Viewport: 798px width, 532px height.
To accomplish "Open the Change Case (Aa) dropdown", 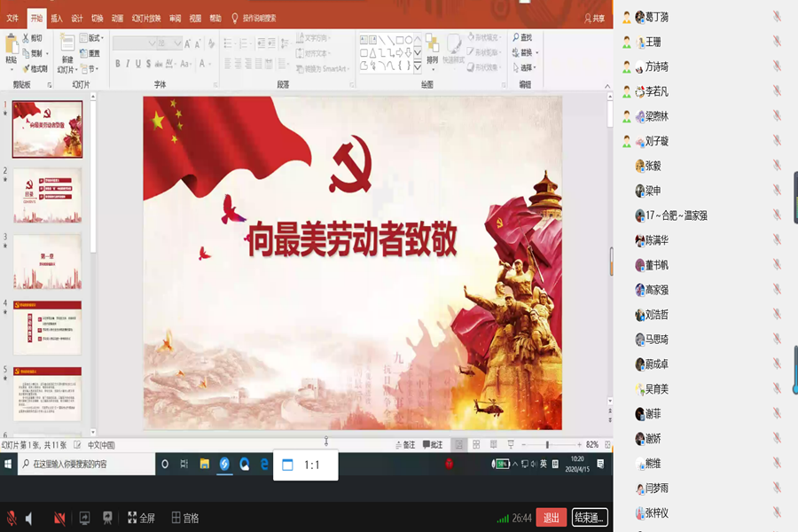I will (x=186, y=64).
